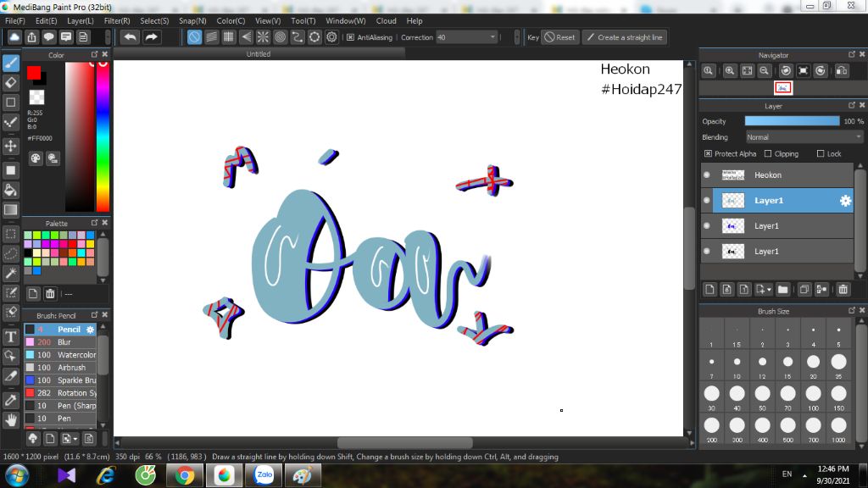Hide the Heokon layer

coord(707,175)
